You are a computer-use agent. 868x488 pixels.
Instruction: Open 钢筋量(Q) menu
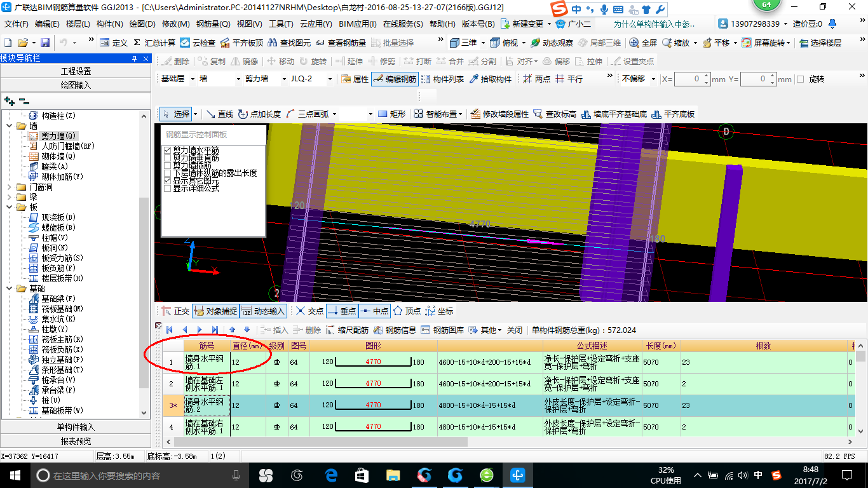(x=214, y=24)
